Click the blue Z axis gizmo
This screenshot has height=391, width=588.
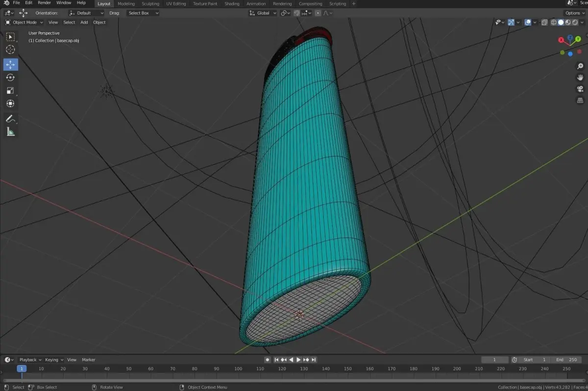570,37
